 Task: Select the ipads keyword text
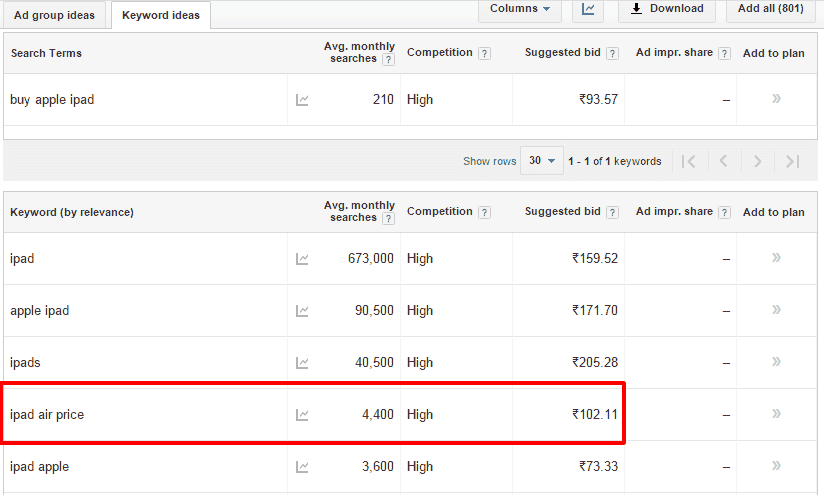25,363
